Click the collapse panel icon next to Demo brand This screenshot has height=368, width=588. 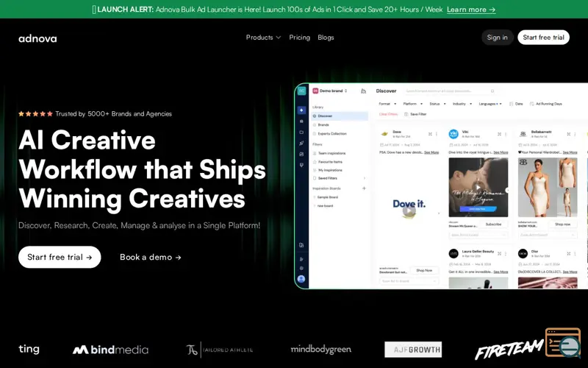point(363,91)
